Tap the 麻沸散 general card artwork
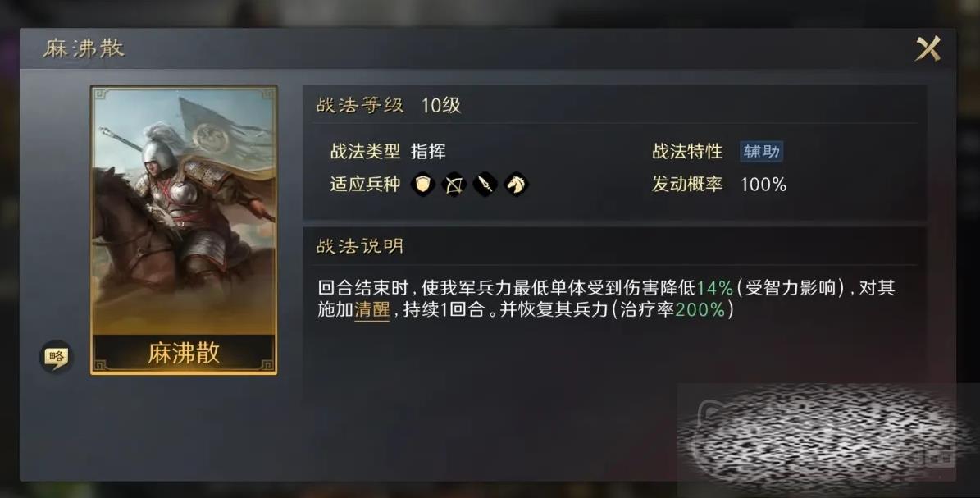Viewport: 980px width, 498px height. click(184, 212)
